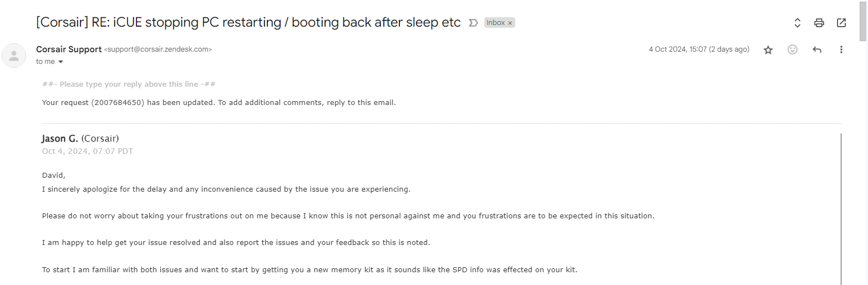
Task: Click the support@corsair.zendesk.com address
Action: (x=158, y=49)
